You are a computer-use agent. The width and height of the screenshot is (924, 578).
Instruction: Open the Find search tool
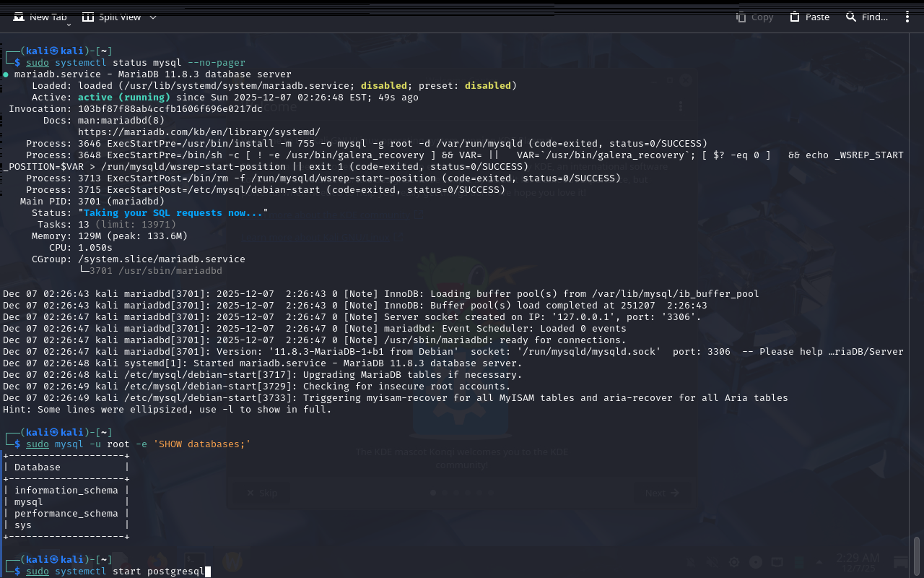tap(867, 17)
